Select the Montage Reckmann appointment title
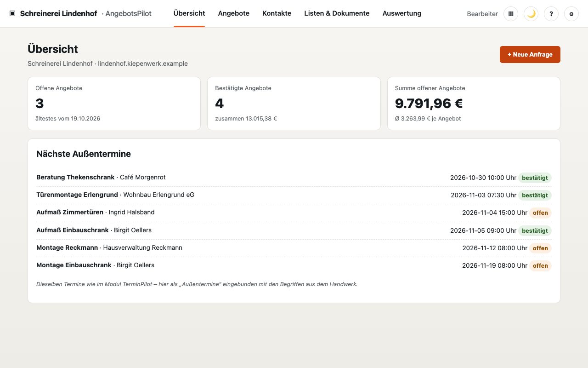 (67, 247)
